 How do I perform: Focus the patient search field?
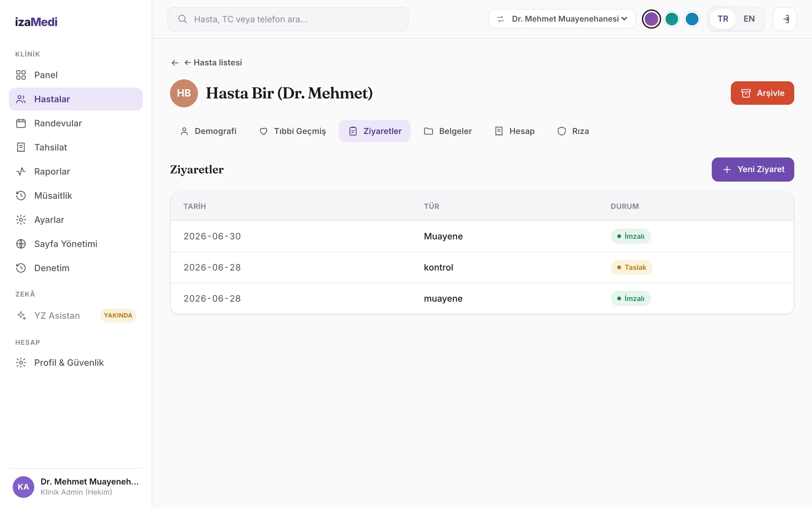[x=288, y=19]
